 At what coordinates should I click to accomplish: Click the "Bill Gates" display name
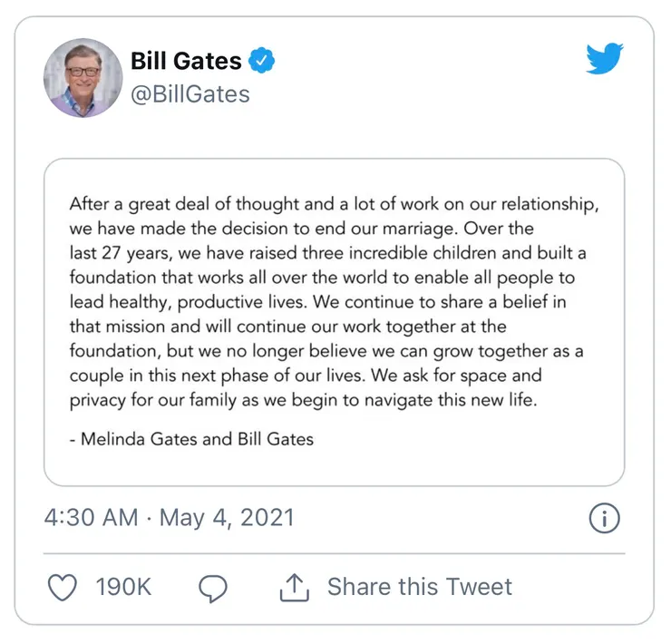[186, 62]
